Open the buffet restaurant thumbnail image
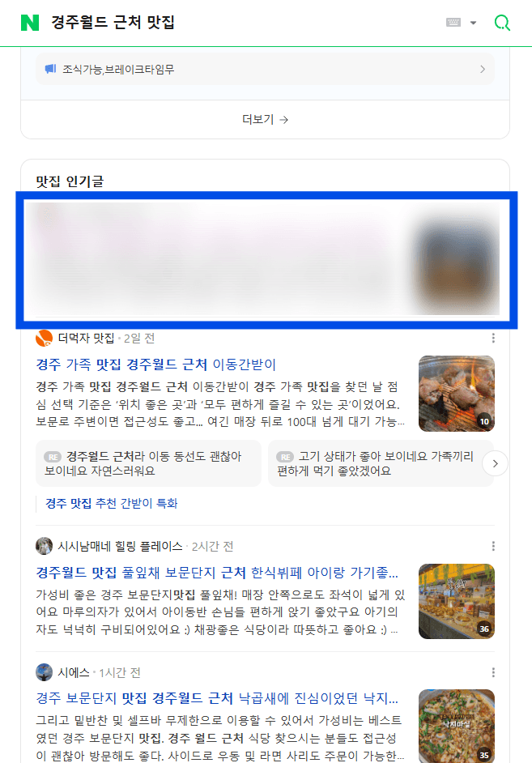Screen dimensions: 532x763 point(457,602)
